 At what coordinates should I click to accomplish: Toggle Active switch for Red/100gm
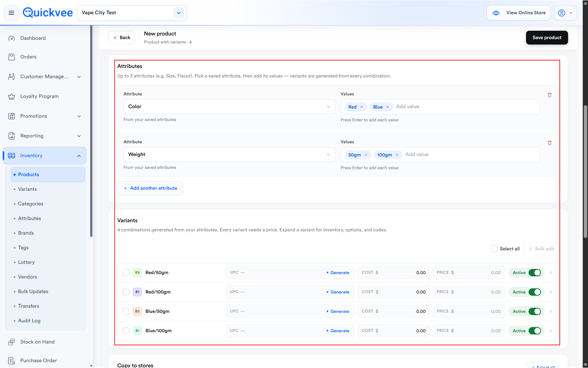(x=535, y=292)
